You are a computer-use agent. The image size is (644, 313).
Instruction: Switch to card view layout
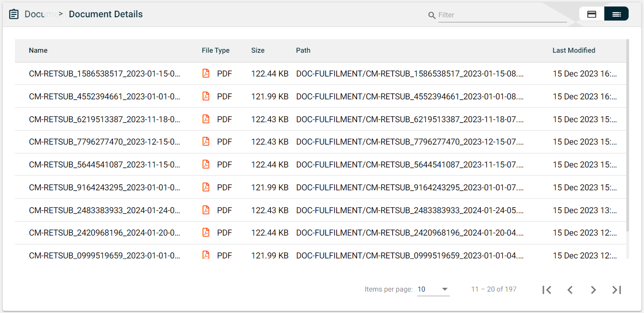591,14
